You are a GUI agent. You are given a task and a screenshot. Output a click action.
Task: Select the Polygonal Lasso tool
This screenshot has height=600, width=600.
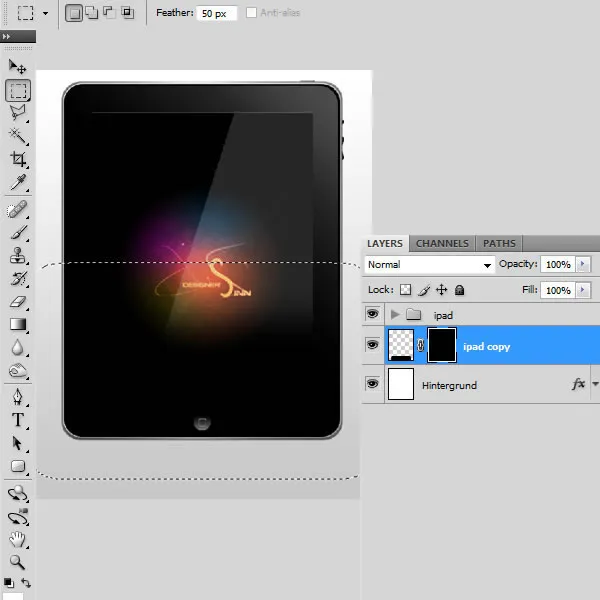click(x=18, y=113)
